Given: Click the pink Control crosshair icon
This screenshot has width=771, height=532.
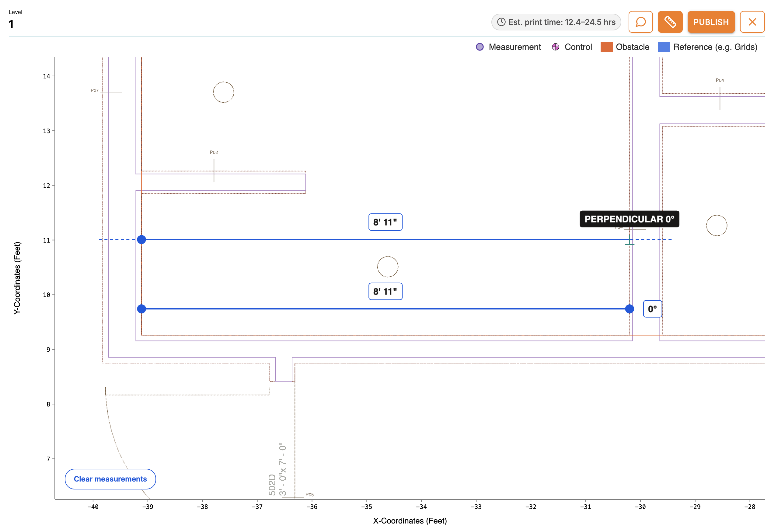Looking at the screenshot, I should (555, 47).
